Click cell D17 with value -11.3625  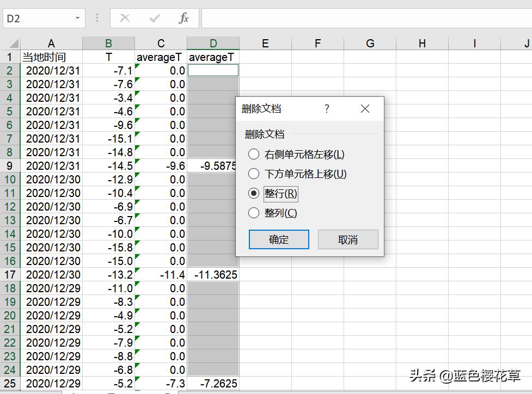[213, 275]
